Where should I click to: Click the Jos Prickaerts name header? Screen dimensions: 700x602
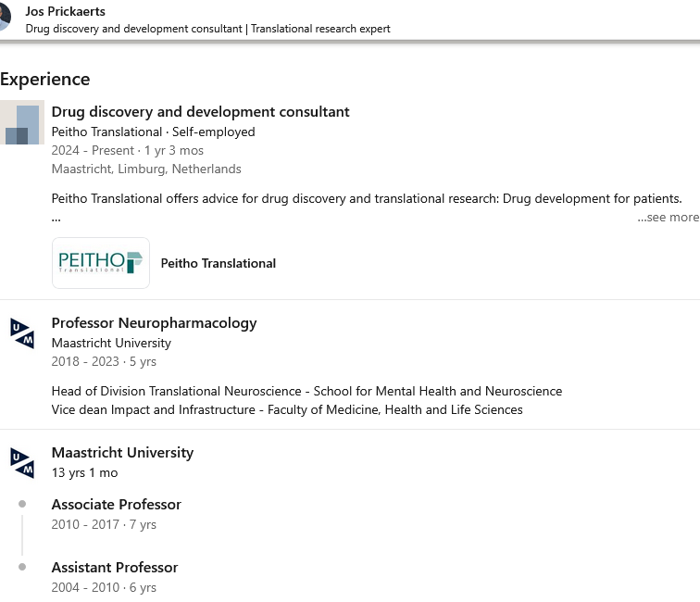[x=66, y=12]
